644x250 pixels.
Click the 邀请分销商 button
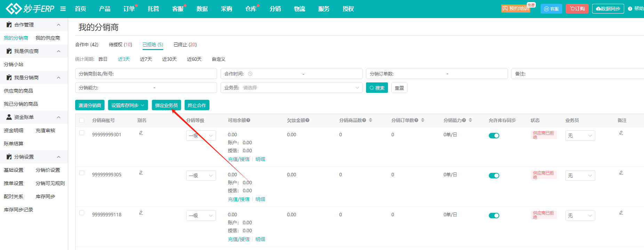coord(90,105)
